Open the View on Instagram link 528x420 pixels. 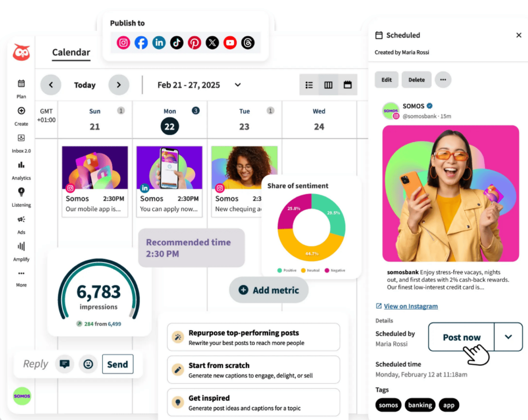411,306
